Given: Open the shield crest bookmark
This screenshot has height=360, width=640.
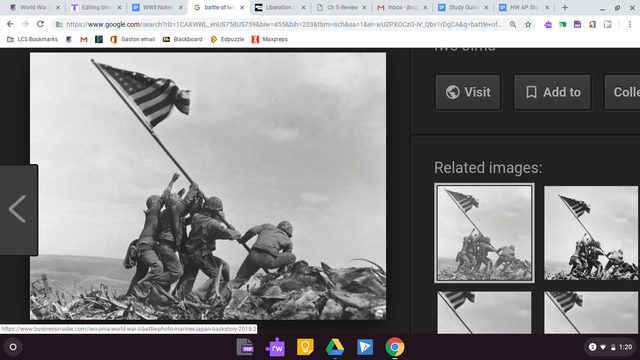Looking at the screenshot, I should pos(69,39).
